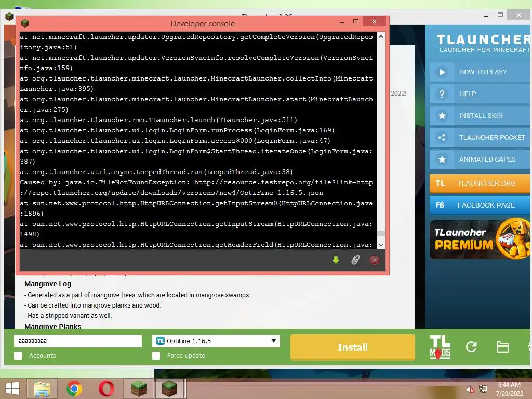The image size is (532, 399).
Task: Click the green download arrow in console
Action: pos(336,260)
